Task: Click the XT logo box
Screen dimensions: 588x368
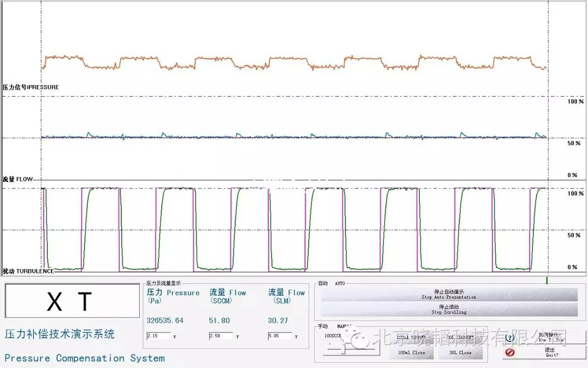Action: [72, 301]
